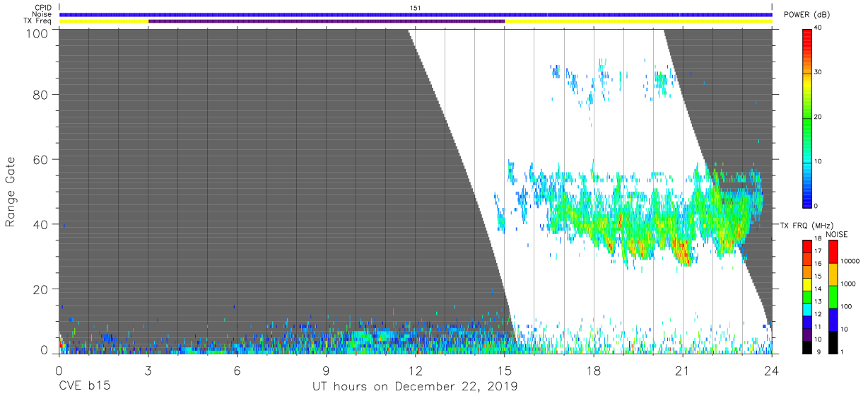Click the 100 tick on the Range Gate axis
The height and width of the screenshot is (401, 868).
[37, 33]
